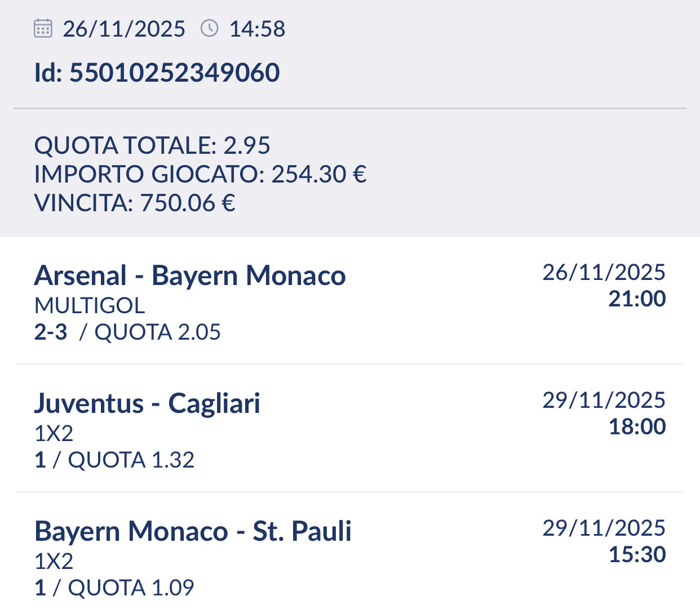Click the 1 / QUOTA 1.09 selection

coord(114,588)
